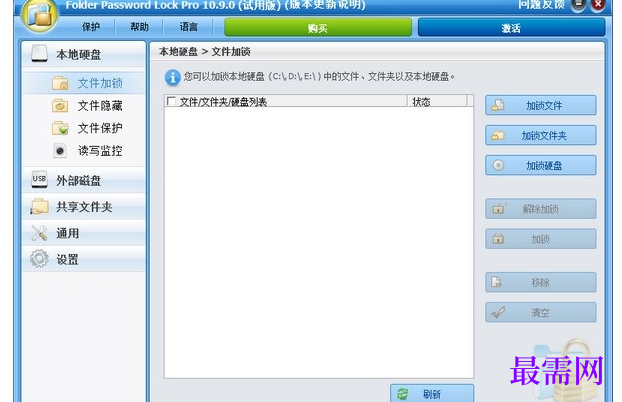Select 文件加锁 in the sidebar
Image resolution: width=622 pixels, height=402 pixels.
(84, 83)
